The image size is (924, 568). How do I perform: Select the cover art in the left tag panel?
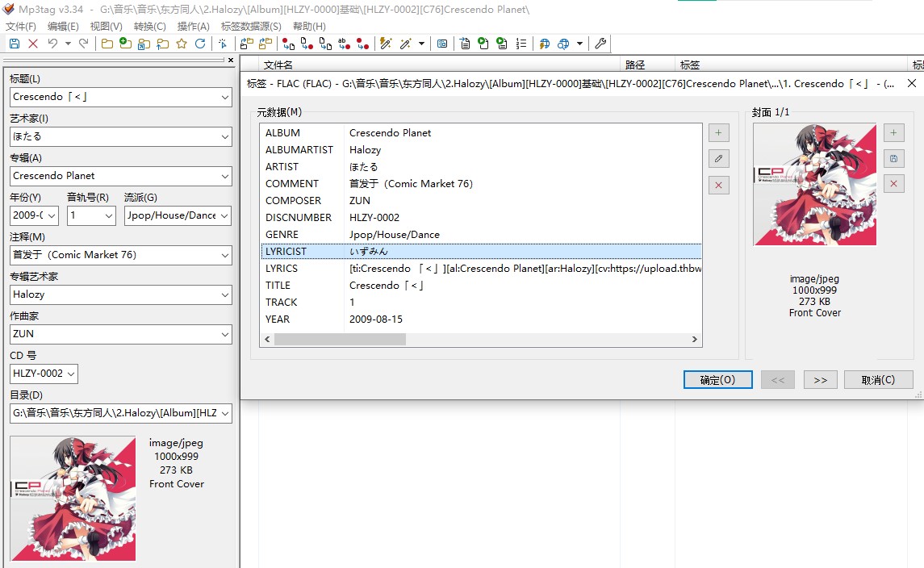coord(73,499)
